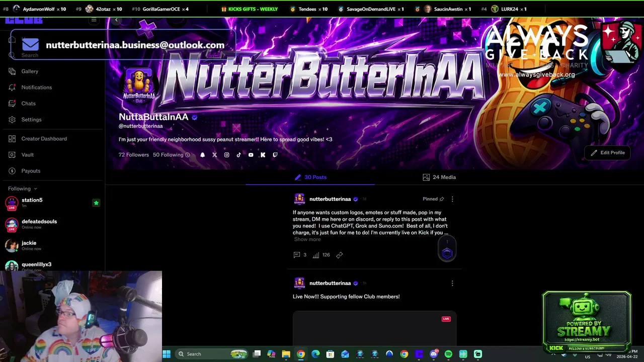The width and height of the screenshot is (644, 362).
Task: Open options menu on Live Now post
Action: tap(452, 283)
